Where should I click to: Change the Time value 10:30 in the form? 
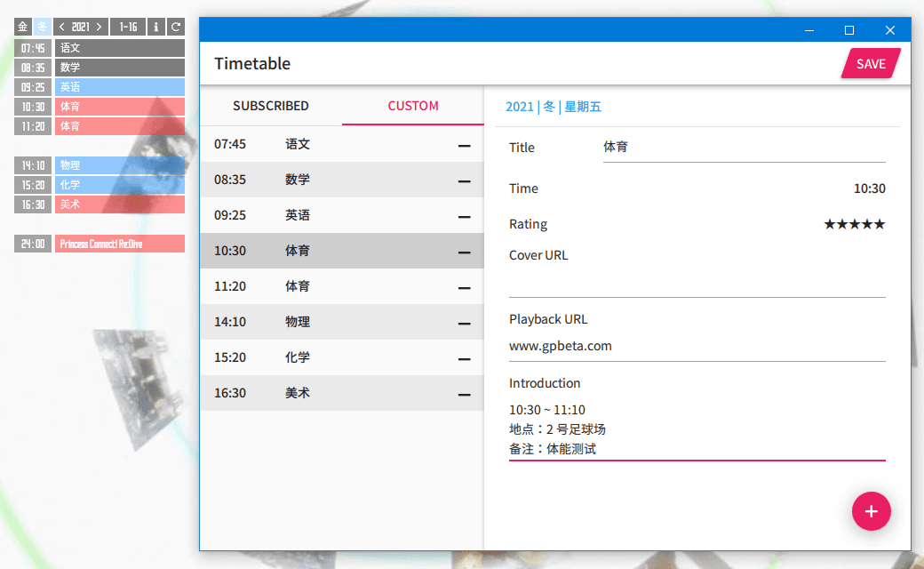pos(869,188)
